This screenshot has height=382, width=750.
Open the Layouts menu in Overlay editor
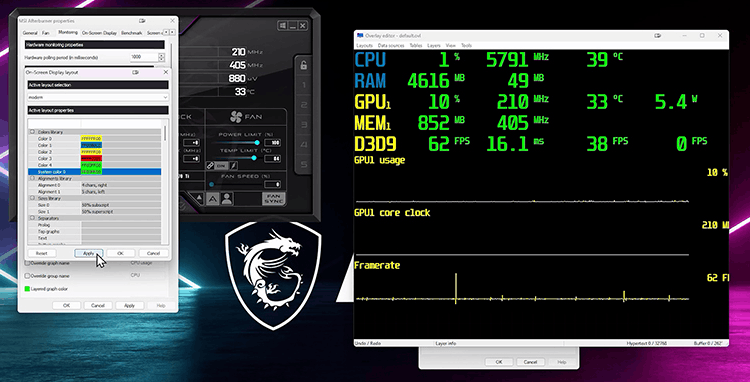[364, 45]
